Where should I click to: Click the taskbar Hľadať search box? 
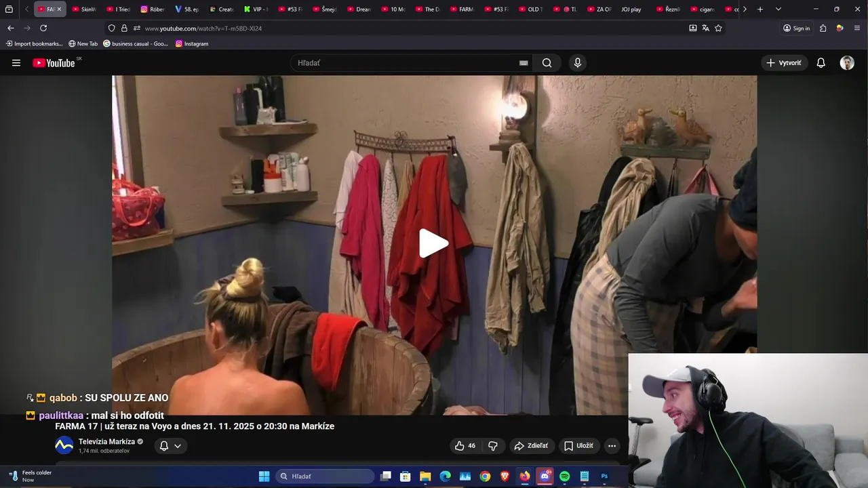[325, 476]
